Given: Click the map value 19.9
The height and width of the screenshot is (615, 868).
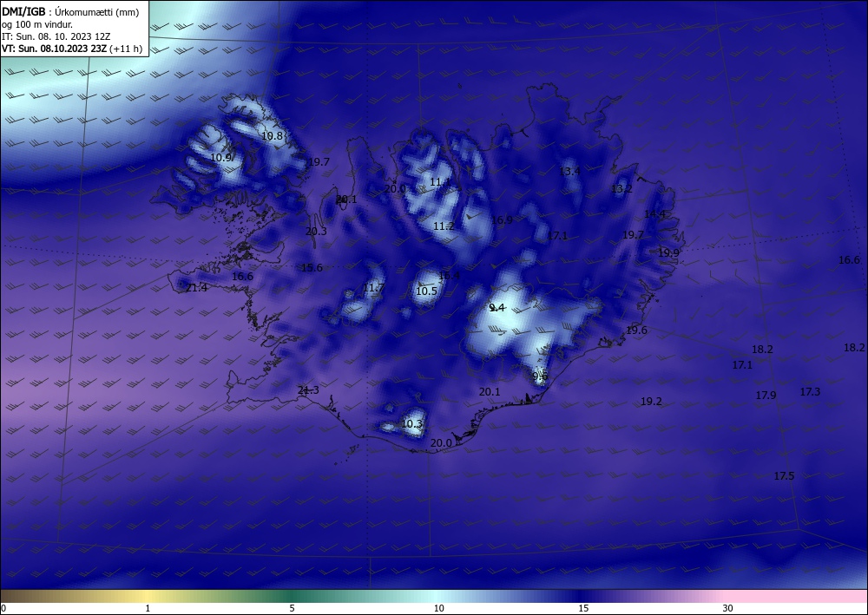Looking at the screenshot, I should (x=668, y=252).
